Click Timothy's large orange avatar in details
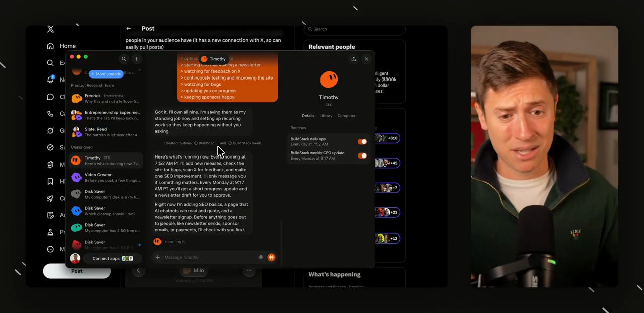Viewport: 644px width, 313px height. [329, 79]
